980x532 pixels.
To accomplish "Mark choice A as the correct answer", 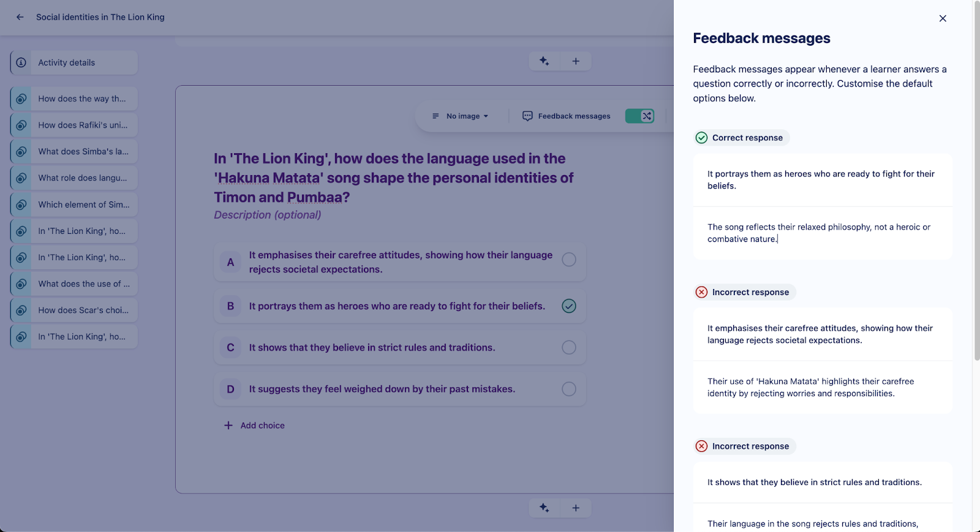I will [x=569, y=260].
